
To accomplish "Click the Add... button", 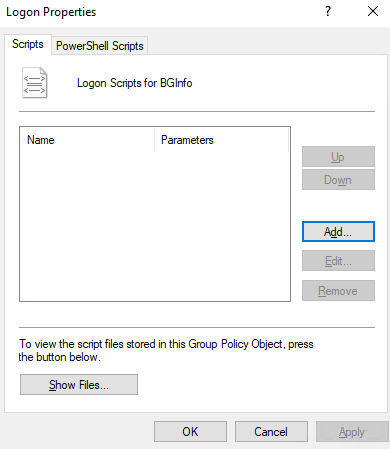I will (x=338, y=232).
